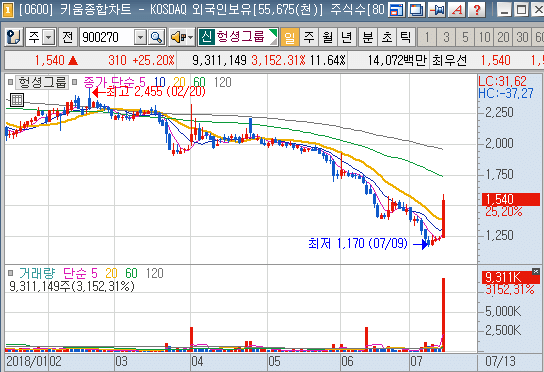Click the 5,000K volume axis label
This screenshot has width=544, height=372.
[x=502, y=311]
